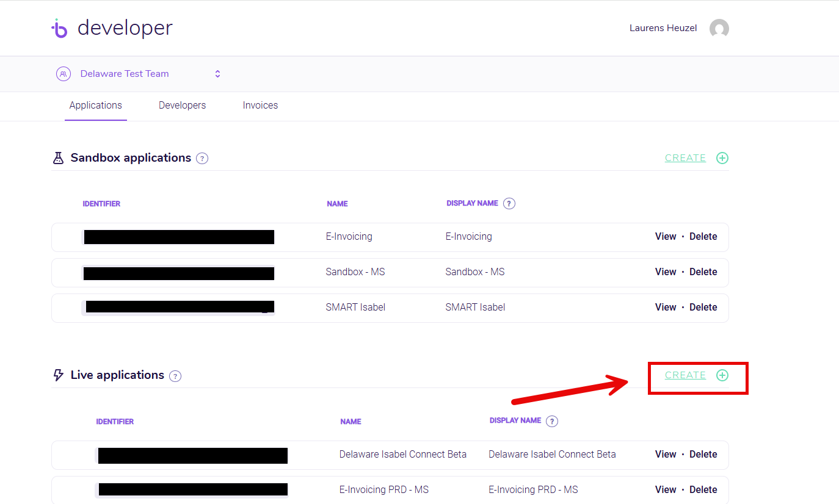Open help for Live applications heading
The width and height of the screenshot is (839, 504).
click(x=175, y=376)
